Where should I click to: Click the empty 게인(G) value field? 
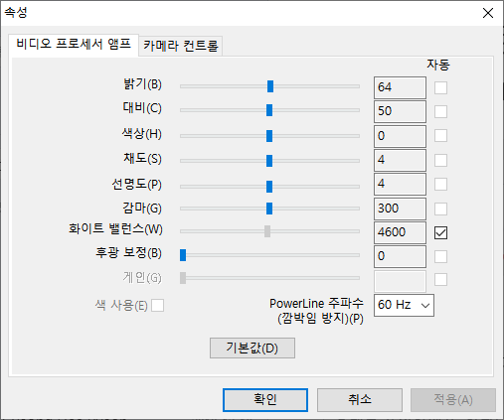tap(400, 281)
